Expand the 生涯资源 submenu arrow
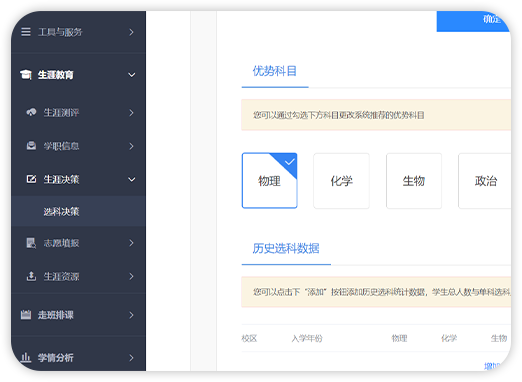522x382 pixels. click(x=131, y=276)
